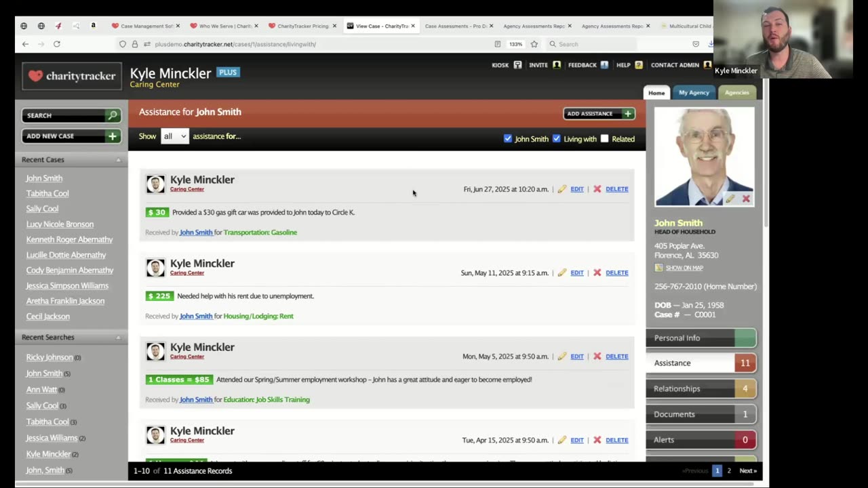868x488 pixels.
Task: Enable the Related checkbox
Action: tap(605, 139)
